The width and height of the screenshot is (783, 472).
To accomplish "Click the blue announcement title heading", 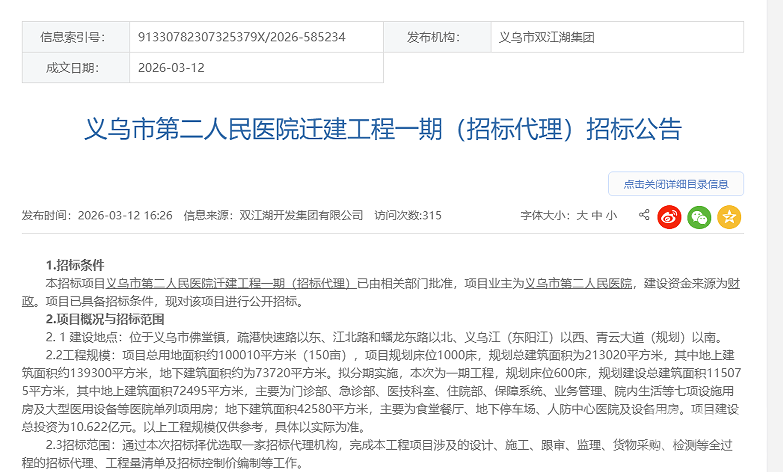I will pyautogui.click(x=381, y=130).
